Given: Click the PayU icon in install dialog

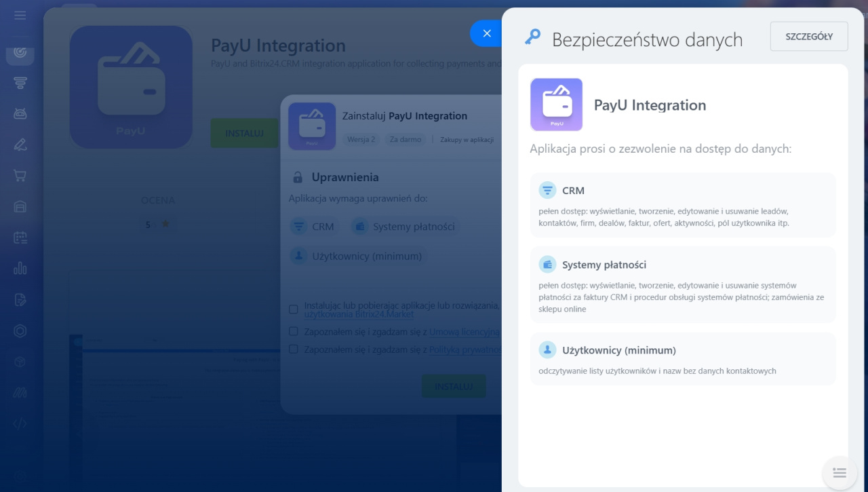Looking at the screenshot, I should tap(312, 126).
